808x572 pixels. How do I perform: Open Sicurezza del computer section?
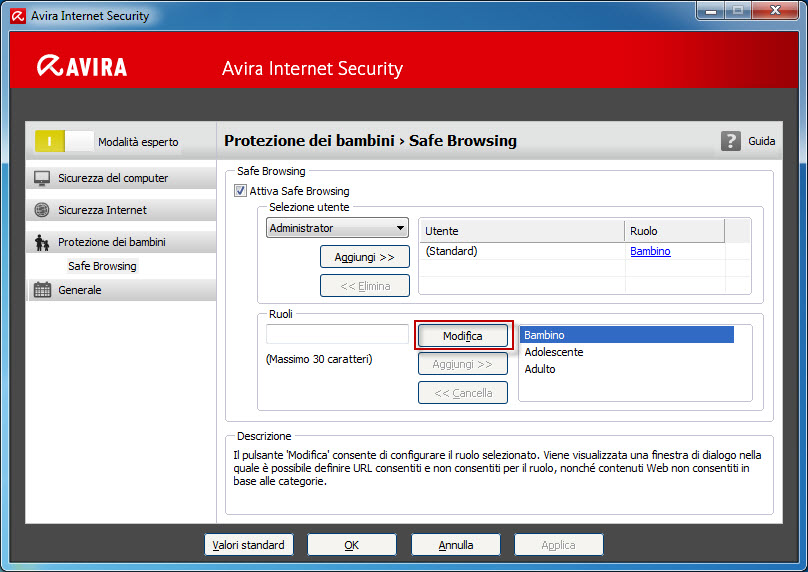pyautogui.click(x=121, y=178)
